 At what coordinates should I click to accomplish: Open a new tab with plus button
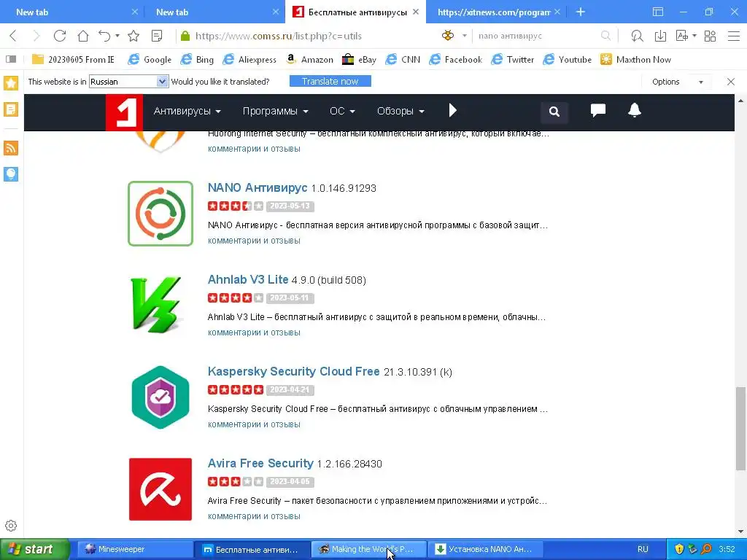(x=580, y=12)
